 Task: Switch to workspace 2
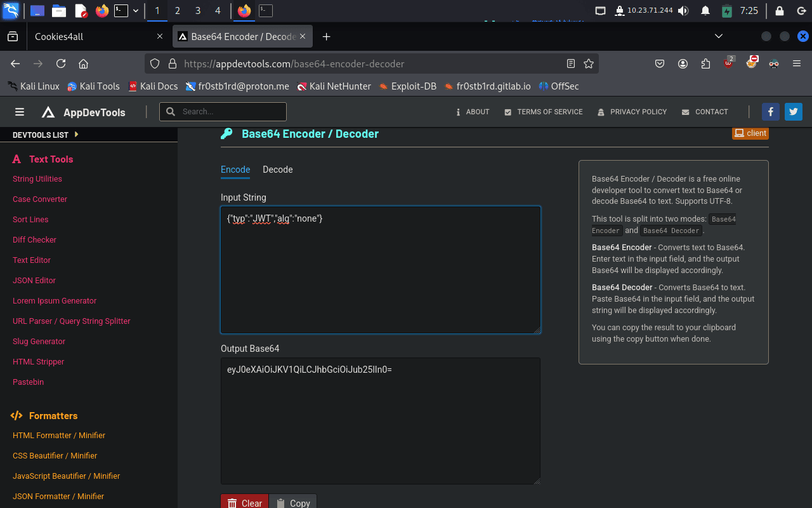[x=177, y=11]
